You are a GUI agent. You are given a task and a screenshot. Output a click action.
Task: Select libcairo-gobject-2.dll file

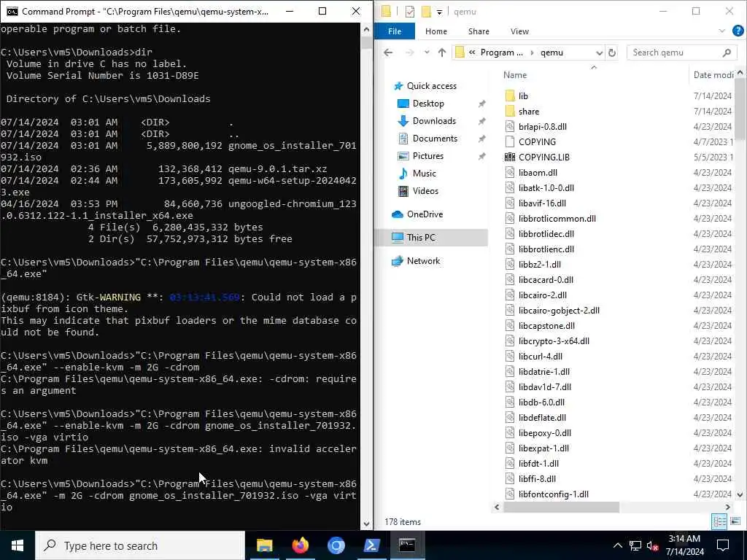click(559, 311)
